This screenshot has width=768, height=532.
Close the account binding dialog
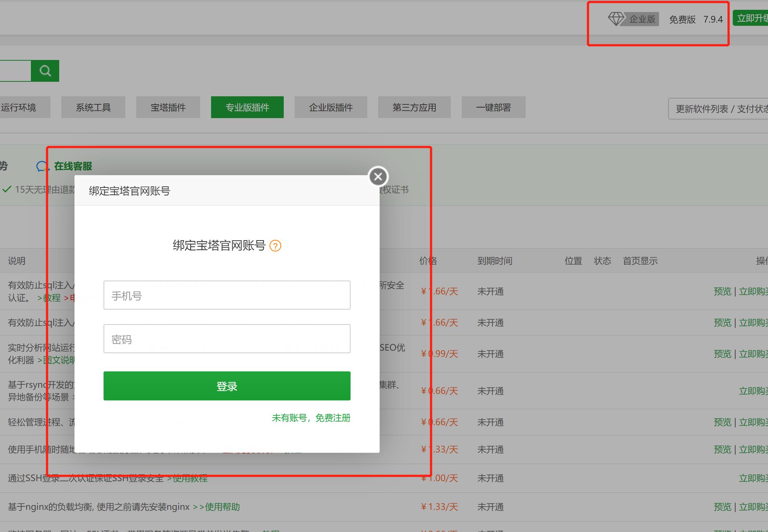click(378, 177)
